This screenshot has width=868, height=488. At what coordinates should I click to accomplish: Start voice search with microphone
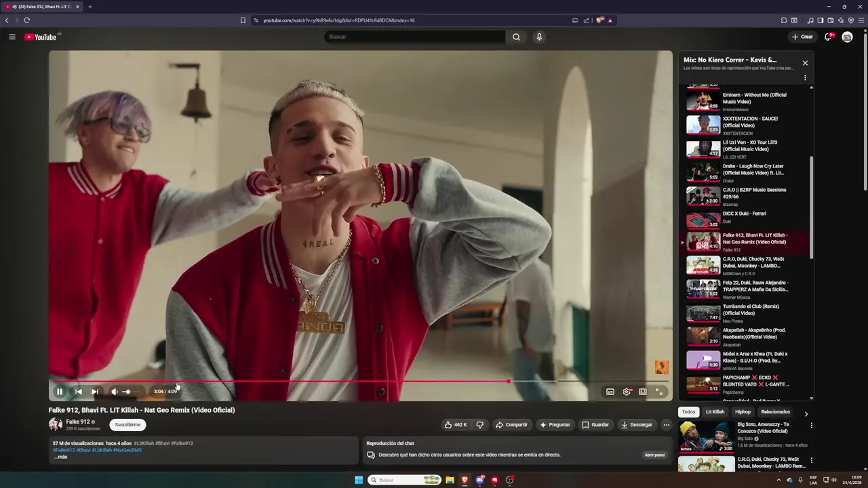coord(539,37)
